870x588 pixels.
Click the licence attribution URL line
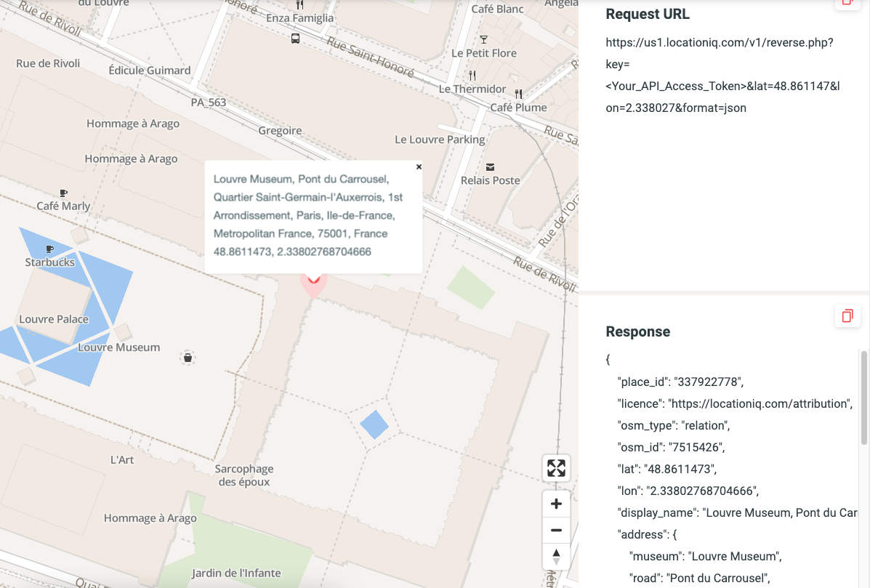point(735,403)
